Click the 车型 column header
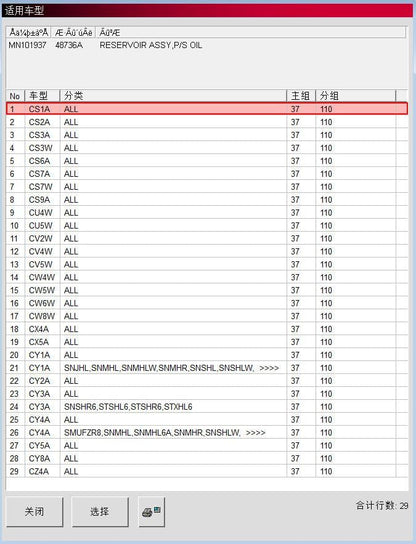The height and width of the screenshot is (544, 416). (42, 96)
